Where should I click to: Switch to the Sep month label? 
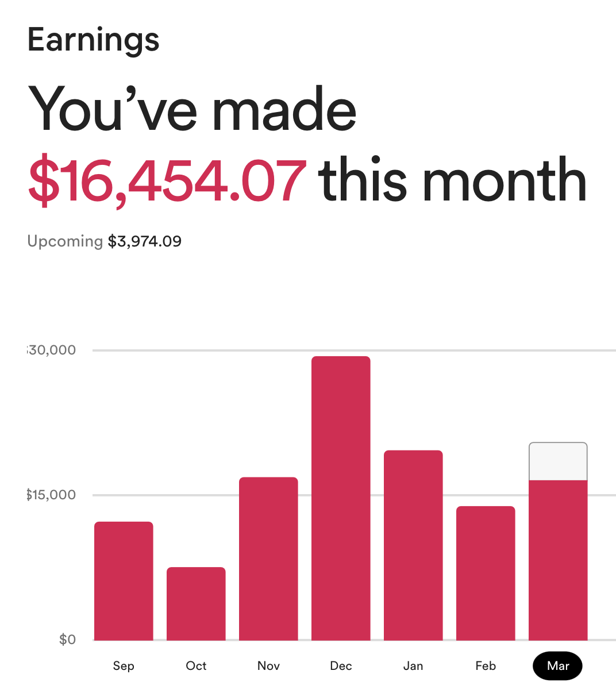pyautogui.click(x=124, y=666)
